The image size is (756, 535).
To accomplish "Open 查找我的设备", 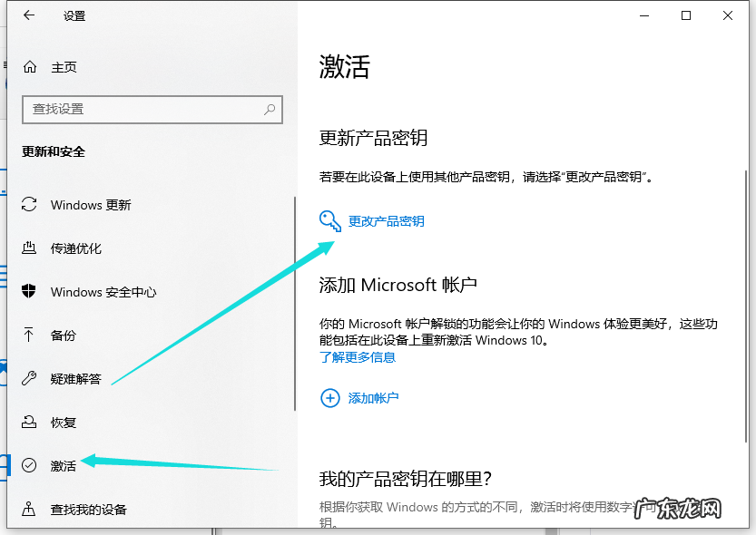I will point(83,509).
